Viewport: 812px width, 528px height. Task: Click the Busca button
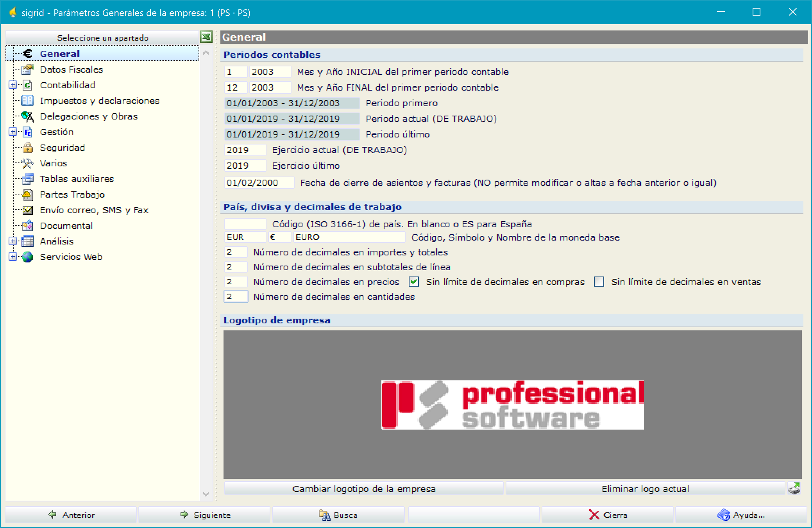(338, 515)
